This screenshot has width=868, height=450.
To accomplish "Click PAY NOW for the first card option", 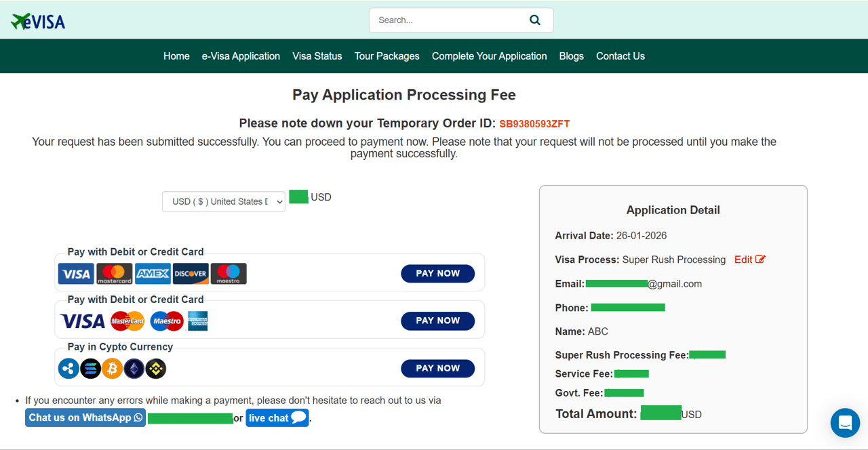I will pos(437,273).
